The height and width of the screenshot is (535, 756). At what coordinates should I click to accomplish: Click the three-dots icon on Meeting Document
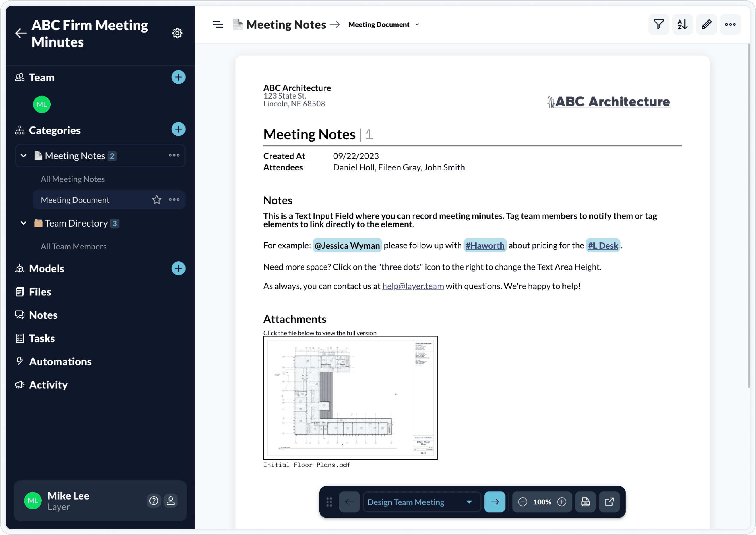(x=174, y=200)
